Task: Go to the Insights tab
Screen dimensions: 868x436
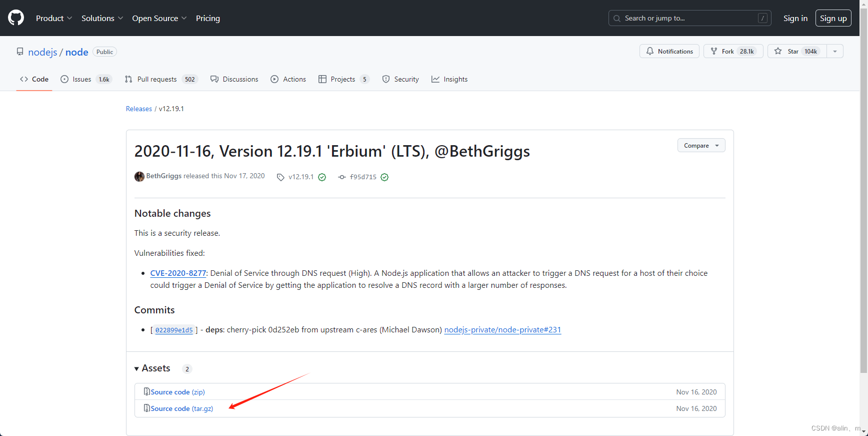Action: coord(449,79)
